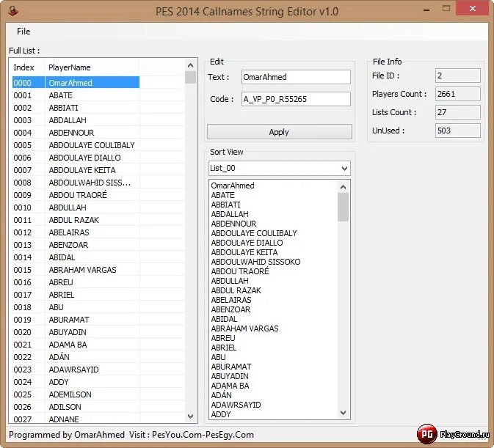This screenshot has width=494, height=448.
Task: Select row 0004 ABDENNOUR in Full List
Action: 76,133
